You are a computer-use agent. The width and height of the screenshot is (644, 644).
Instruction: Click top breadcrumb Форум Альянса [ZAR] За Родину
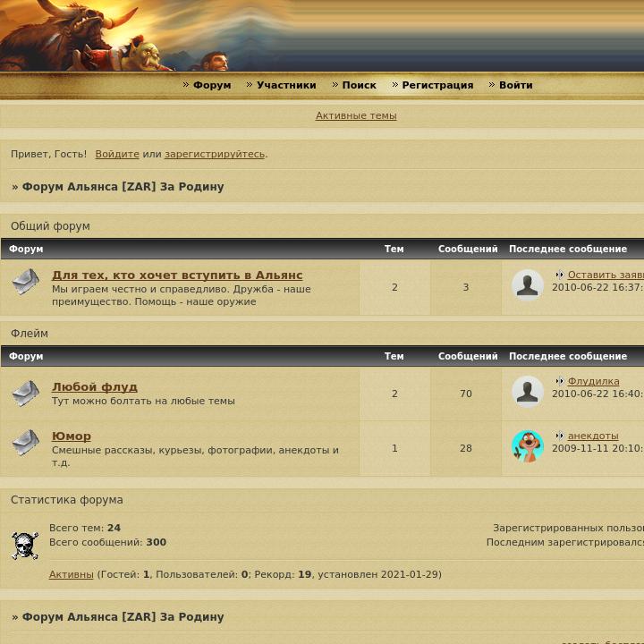[123, 186]
